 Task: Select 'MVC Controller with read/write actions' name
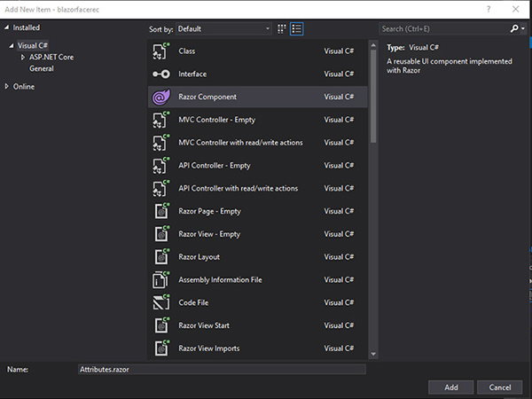coord(240,143)
